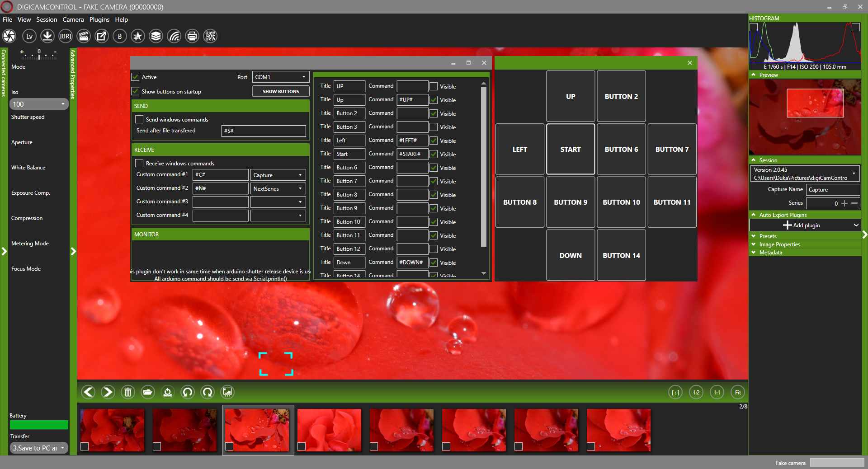Enable the Send windows commands checkbox

139,119
